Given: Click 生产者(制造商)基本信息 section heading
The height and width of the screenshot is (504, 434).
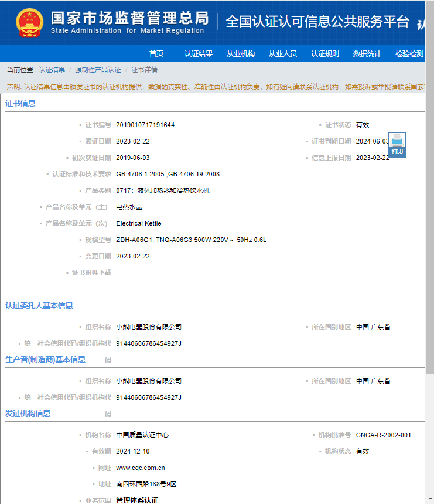Looking at the screenshot, I should pos(45,359).
